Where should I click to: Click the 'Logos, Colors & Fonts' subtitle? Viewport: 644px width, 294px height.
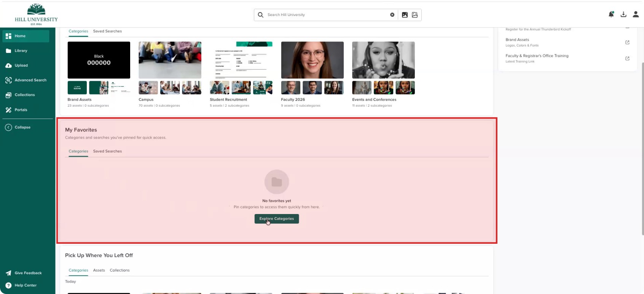522,45
